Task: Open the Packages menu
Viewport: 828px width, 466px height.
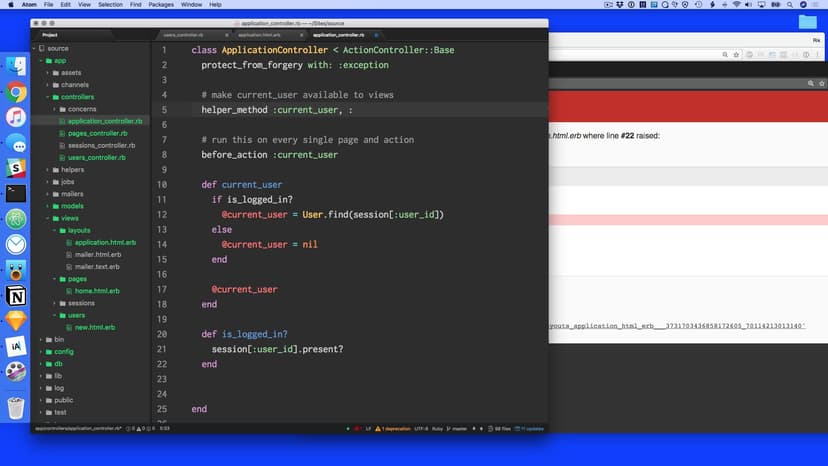Action: [160, 5]
